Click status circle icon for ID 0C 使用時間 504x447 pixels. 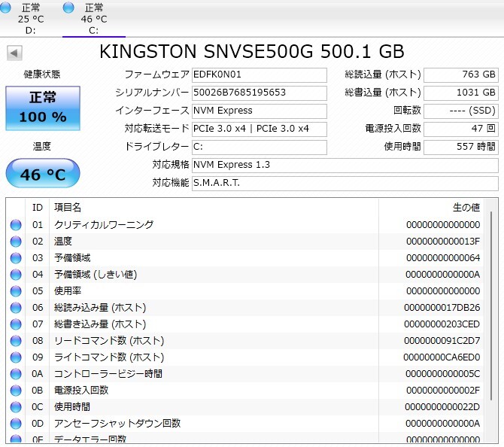click(x=16, y=407)
